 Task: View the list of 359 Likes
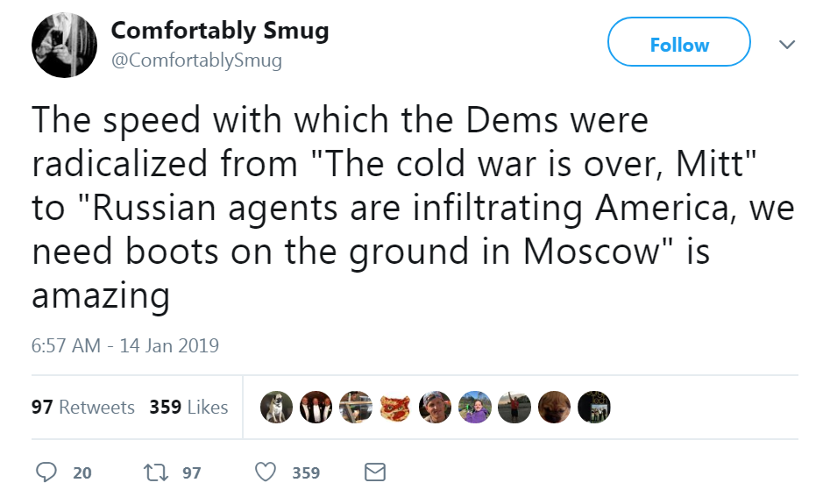(x=189, y=407)
